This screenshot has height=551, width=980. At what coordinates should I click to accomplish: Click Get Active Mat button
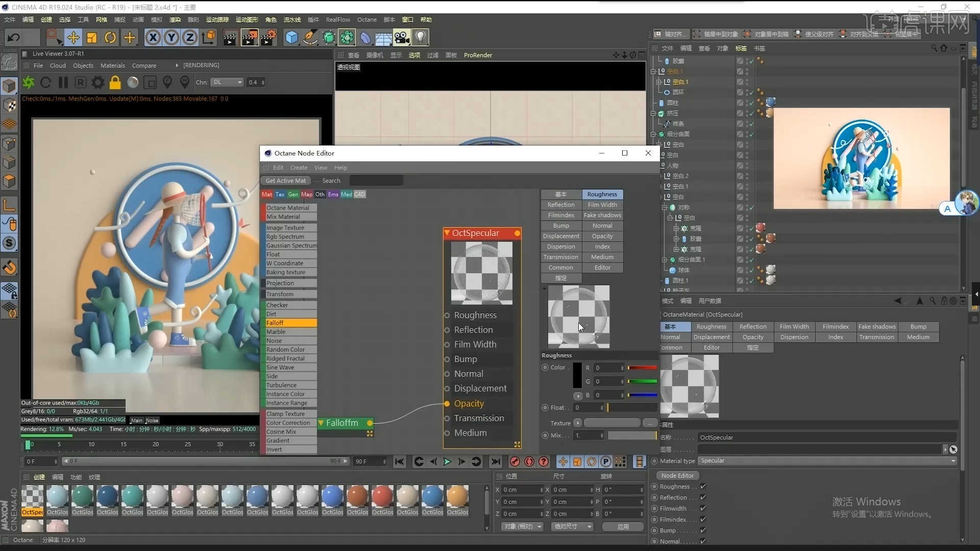click(286, 181)
